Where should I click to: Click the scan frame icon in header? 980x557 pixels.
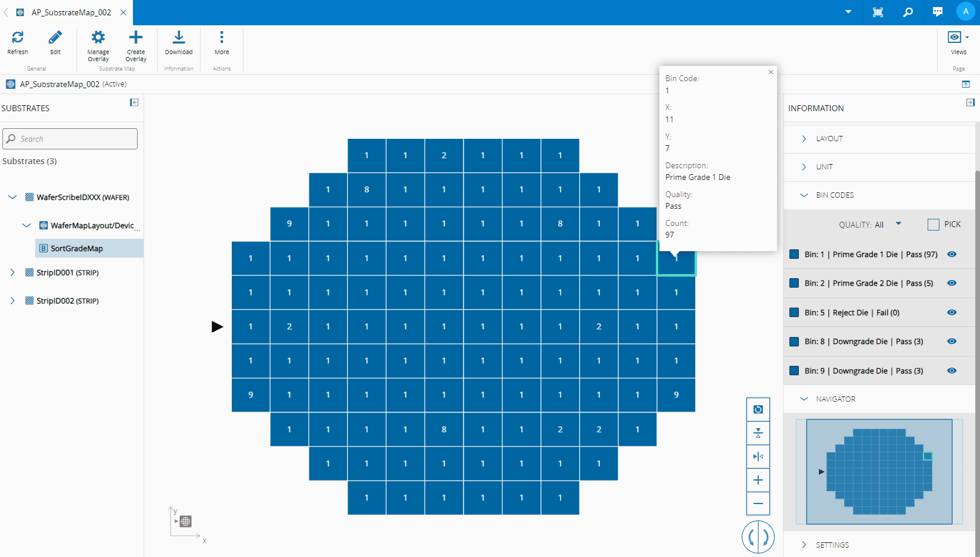tap(878, 12)
